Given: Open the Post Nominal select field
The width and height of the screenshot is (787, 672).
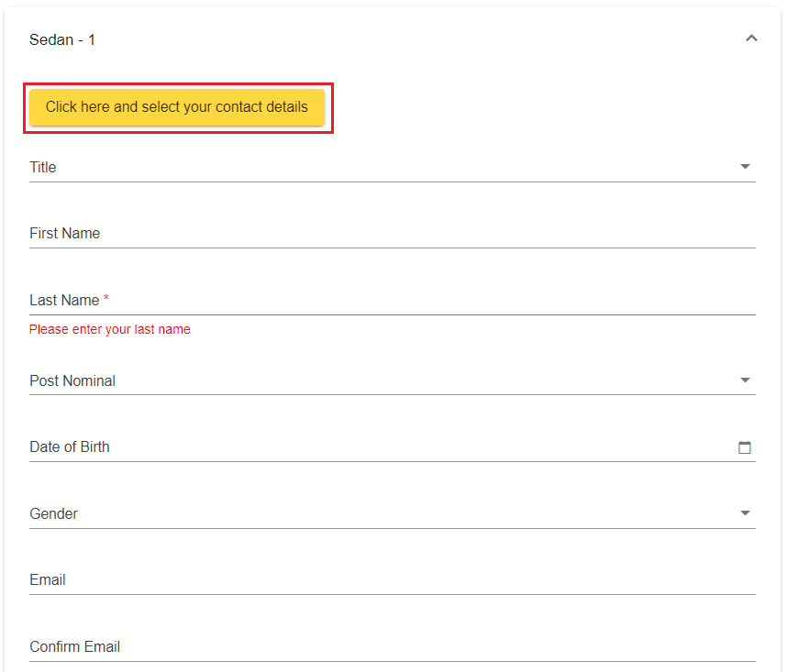Looking at the screenshot, I should (x=367, y=380).
